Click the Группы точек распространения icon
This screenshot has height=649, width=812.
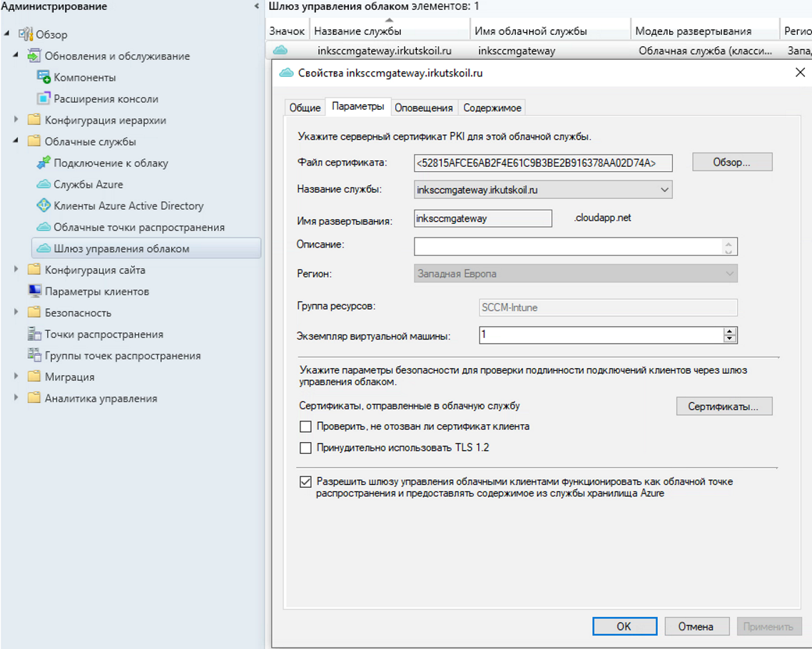click(34, 355)
